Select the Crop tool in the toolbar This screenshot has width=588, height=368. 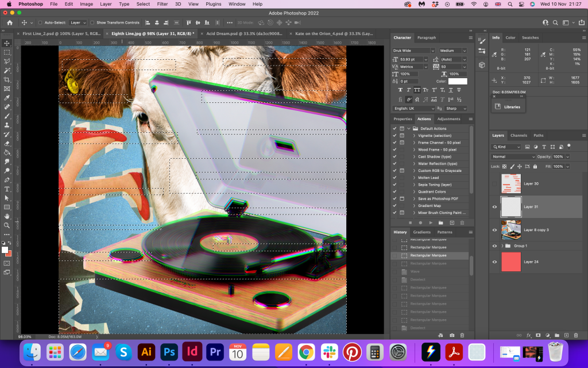[x=7, y=79]
